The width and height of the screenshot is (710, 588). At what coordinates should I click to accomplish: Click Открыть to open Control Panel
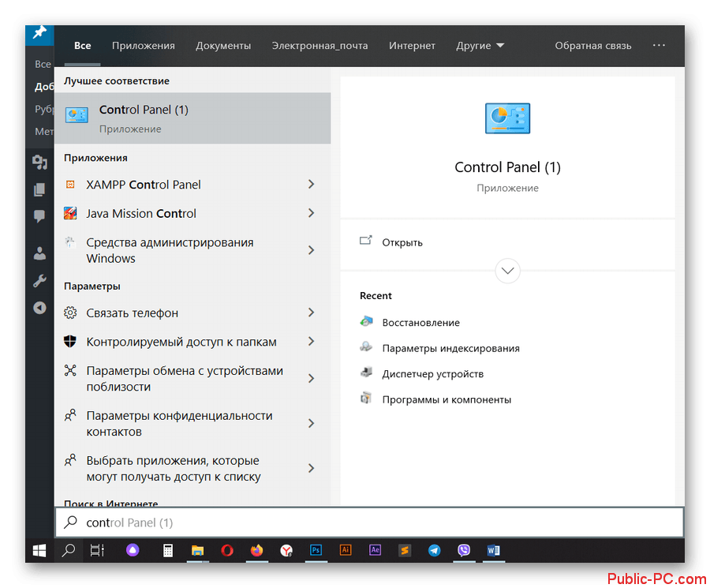402,242
